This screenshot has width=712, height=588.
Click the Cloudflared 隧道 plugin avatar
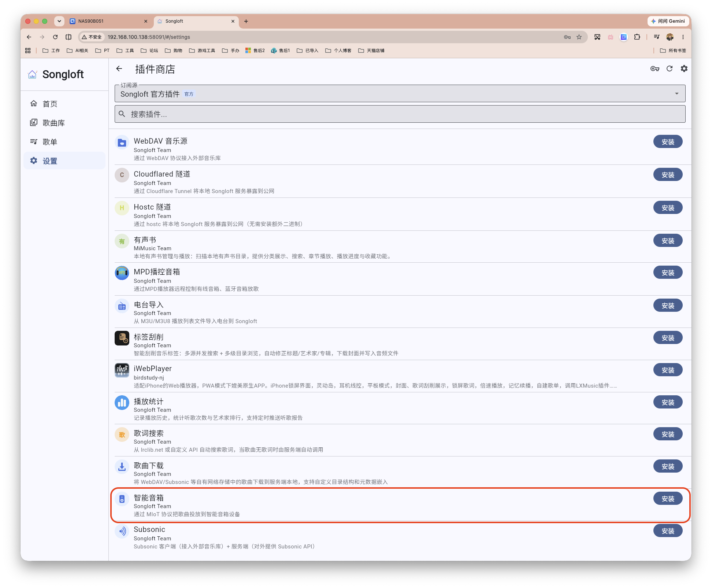coord(122,175)
